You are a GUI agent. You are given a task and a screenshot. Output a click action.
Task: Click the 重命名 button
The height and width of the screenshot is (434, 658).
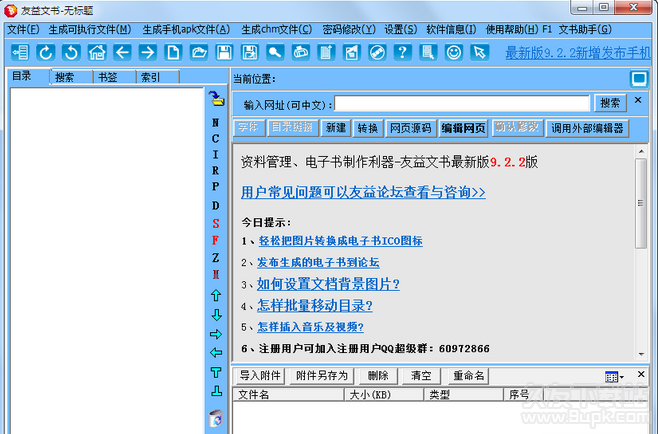(x=469, y=376)
